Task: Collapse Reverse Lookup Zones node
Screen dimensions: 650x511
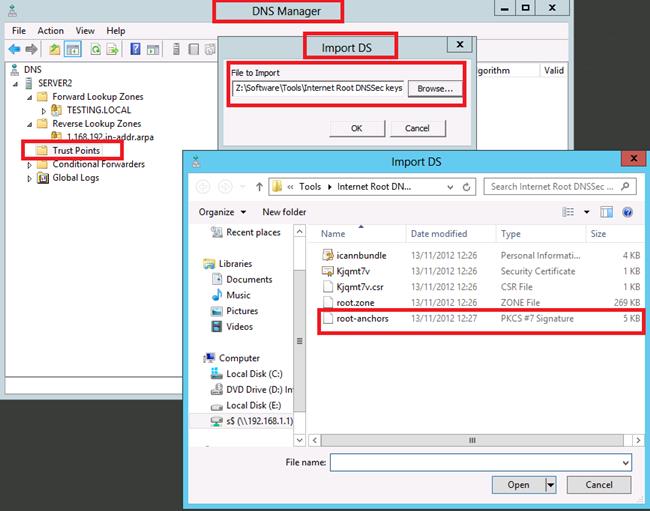Action: (29, 125)
